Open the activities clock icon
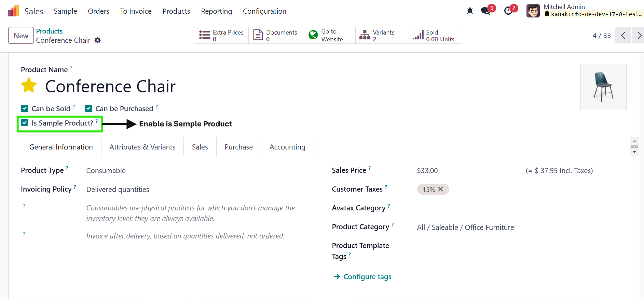Image resolution: width=644 pixels, height=299 pixels. pos(508,11)
